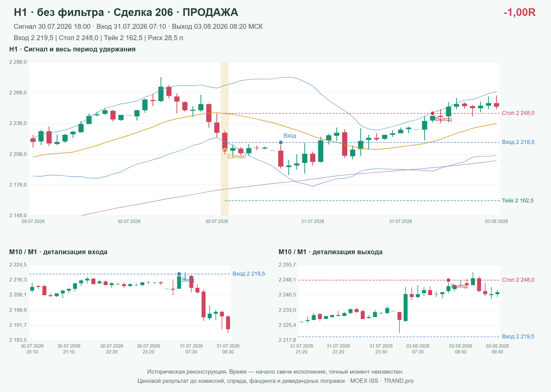Image resolution: width=551 pixels, height=392 pixels.
Task: Click the signal/entry/exit timestamps line
Action: pos(138,27)
